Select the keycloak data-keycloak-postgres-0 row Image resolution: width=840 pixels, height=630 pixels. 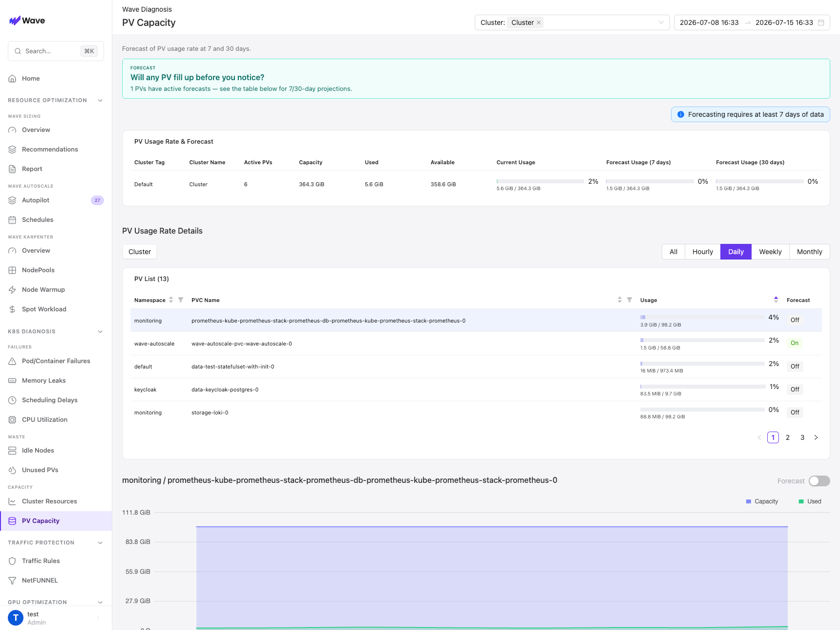pos(476,390)
